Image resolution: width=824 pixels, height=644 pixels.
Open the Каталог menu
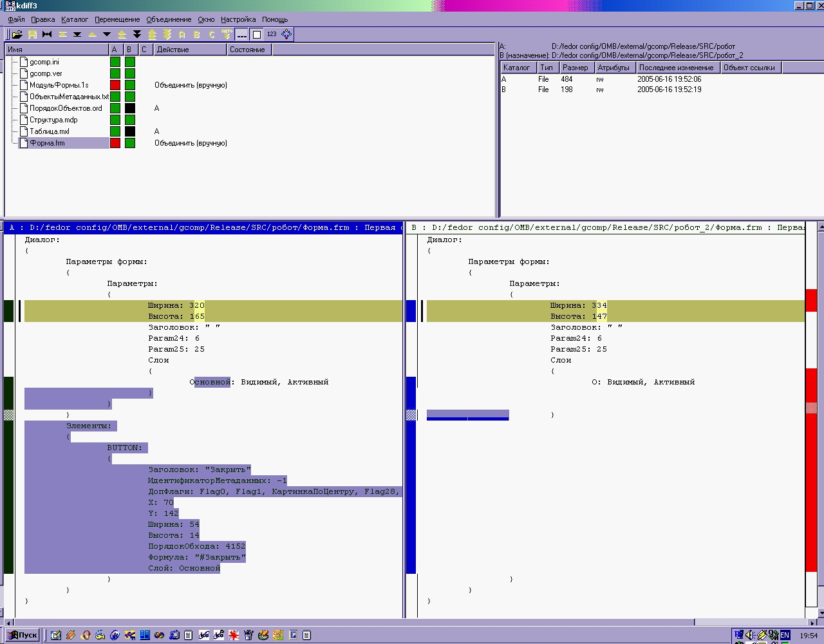coord(75,19)
